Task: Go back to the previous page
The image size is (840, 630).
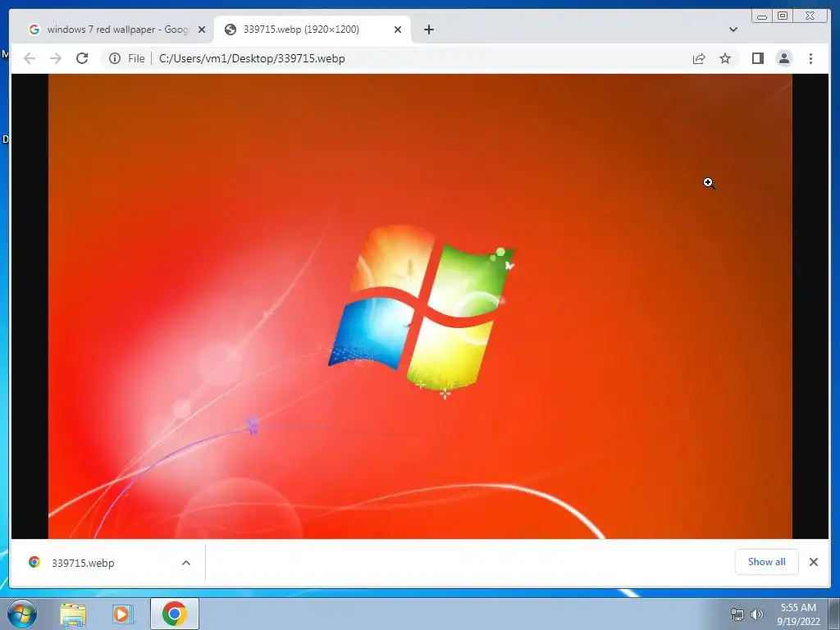Action: click(x=30, y=58)
